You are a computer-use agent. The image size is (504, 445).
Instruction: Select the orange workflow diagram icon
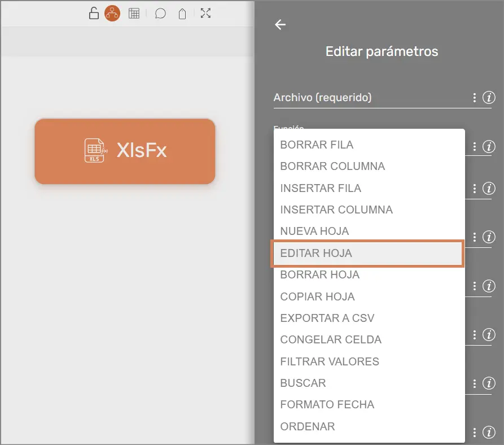[x=112, y=13]
